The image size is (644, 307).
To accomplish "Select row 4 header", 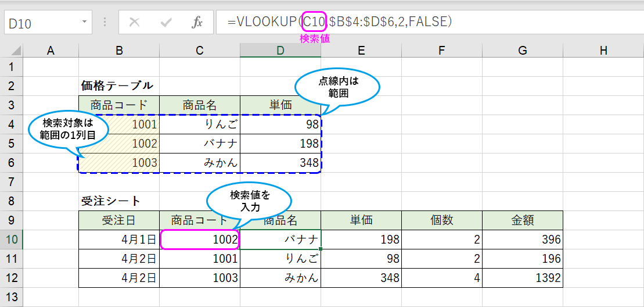I will (x=11, y=124).
